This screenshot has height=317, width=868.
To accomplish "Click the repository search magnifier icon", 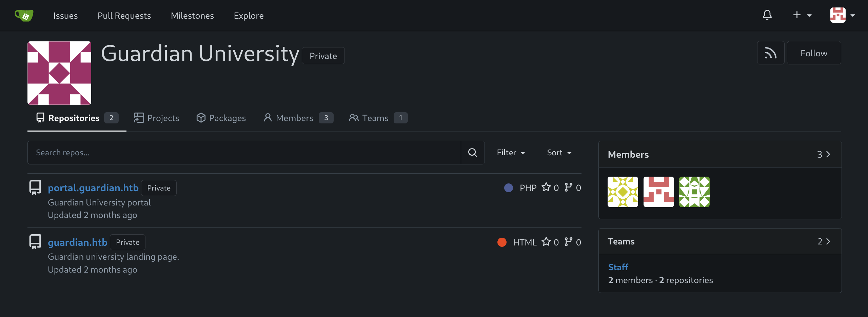I will click(472, 153).
